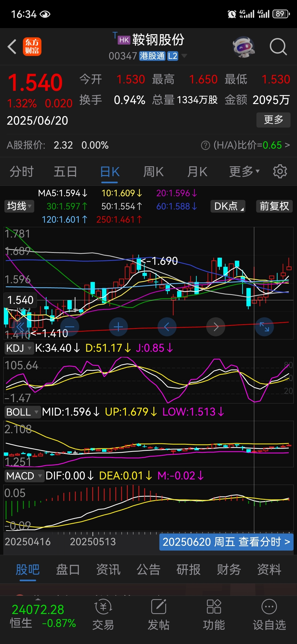Tap the 250:1.461 moving average value
This screenshot has width=297, height=644.
(119, 220)
